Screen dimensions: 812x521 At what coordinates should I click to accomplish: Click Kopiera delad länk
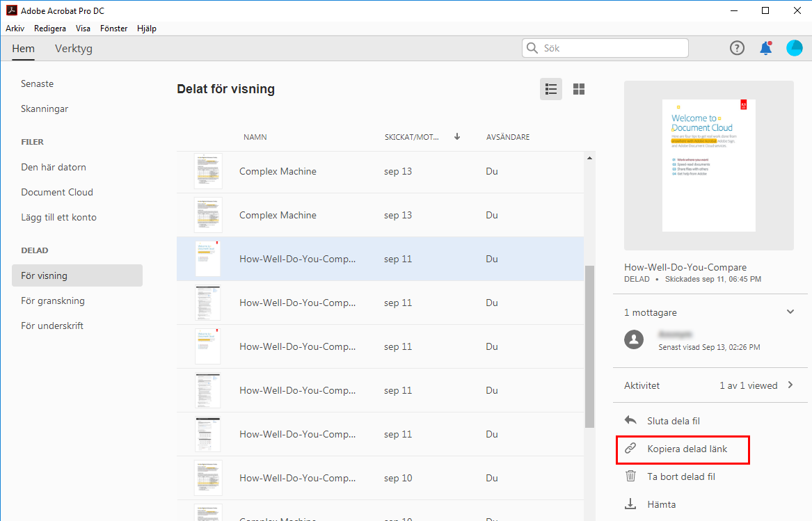[x=687, y=449]
